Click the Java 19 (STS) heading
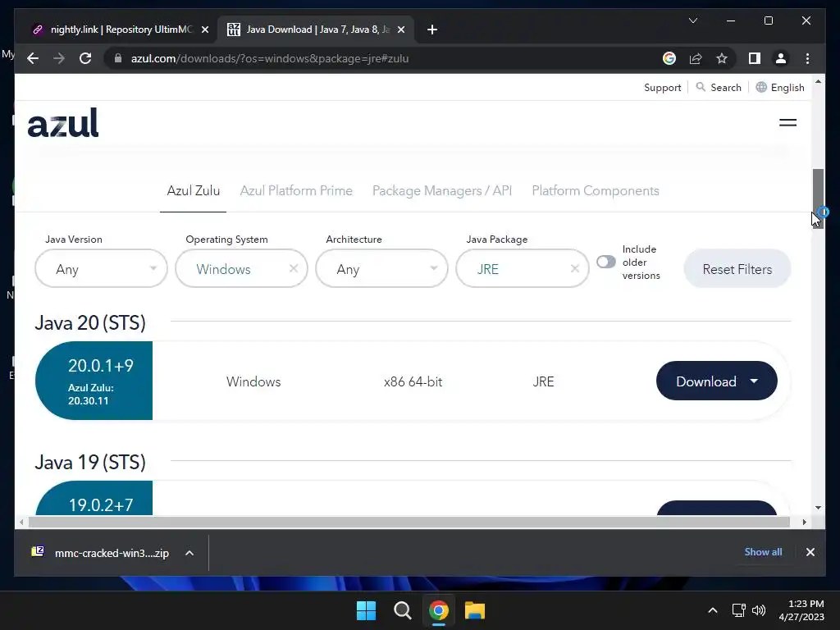The height and width of the screenshot is (630, 840). coord(90,463)
